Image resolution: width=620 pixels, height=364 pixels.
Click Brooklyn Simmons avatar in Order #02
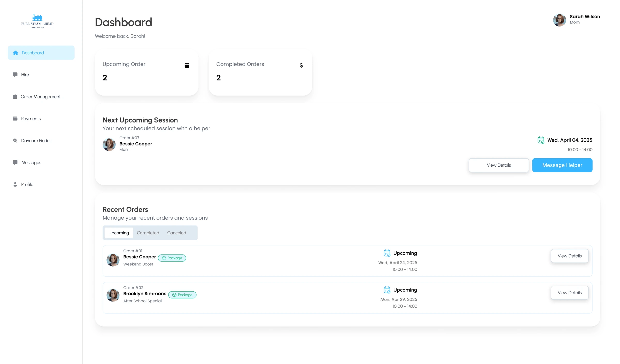click(113, 295)
